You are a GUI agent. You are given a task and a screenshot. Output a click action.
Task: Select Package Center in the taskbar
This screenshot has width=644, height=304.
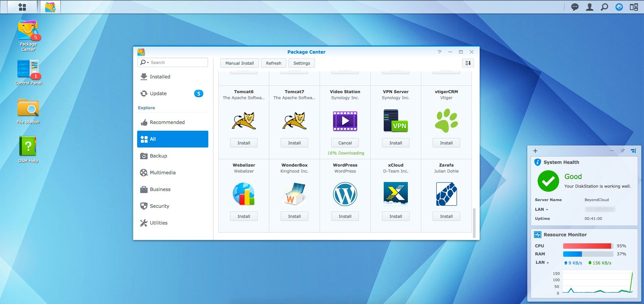tap(50, 7)
